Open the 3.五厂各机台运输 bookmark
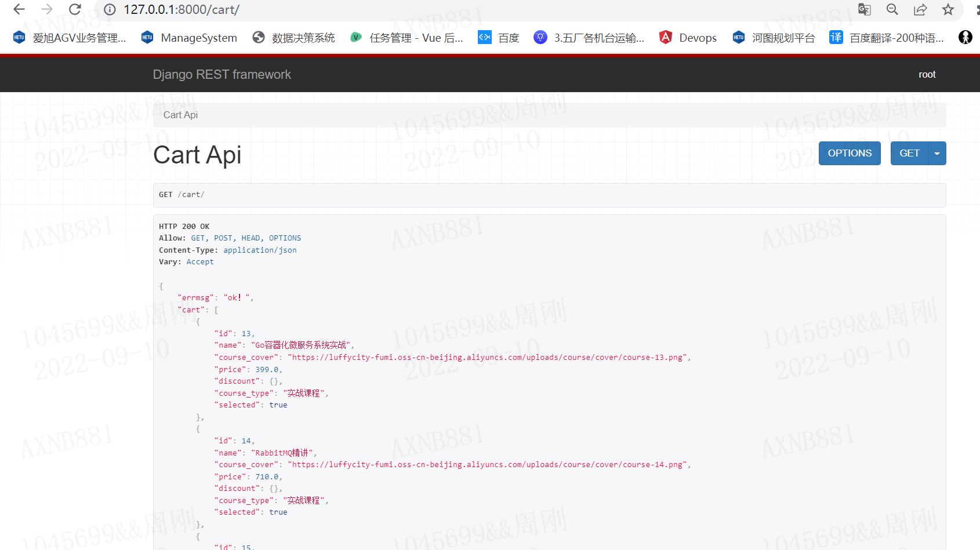Screen dimensions: 980x550 point(589,38)
